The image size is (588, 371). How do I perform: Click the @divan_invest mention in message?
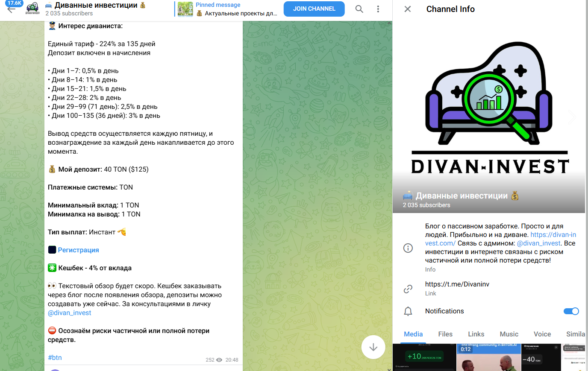(x=70, y=313)
